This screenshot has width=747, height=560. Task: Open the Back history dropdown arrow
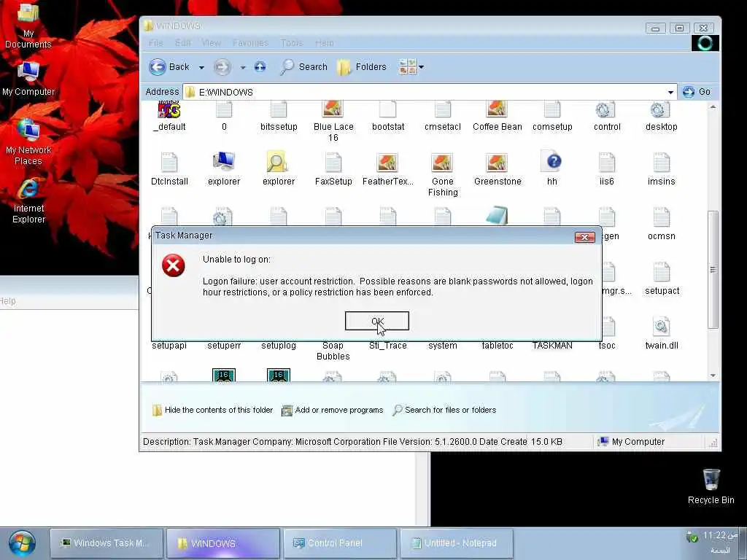(201, 68)
